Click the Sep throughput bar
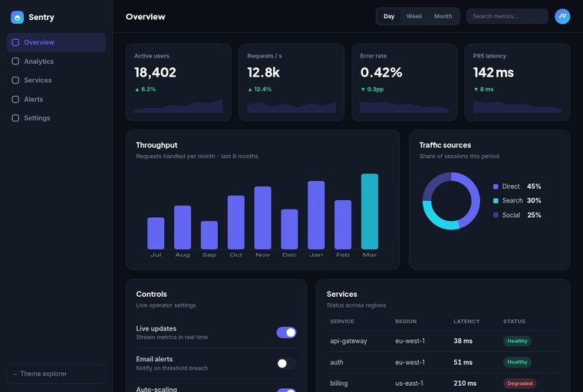 pos(209,235)
